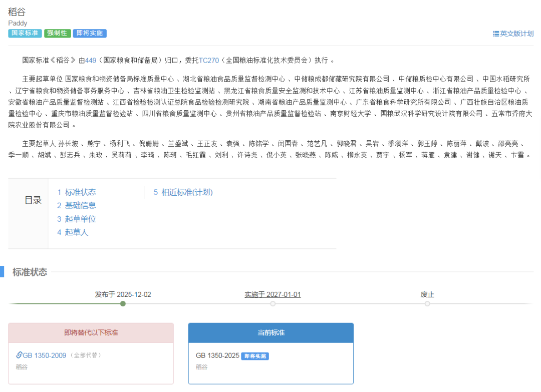Click the blue 当前标准 header bar
The width and height of the screenshot is (541, 392).
[x=270, y=332]
